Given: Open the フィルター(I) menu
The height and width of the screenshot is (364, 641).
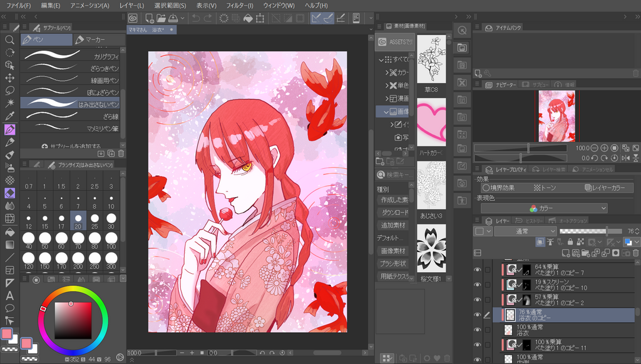Looking at the screenshot, I should pyautogui.click(x=239, y=5).
